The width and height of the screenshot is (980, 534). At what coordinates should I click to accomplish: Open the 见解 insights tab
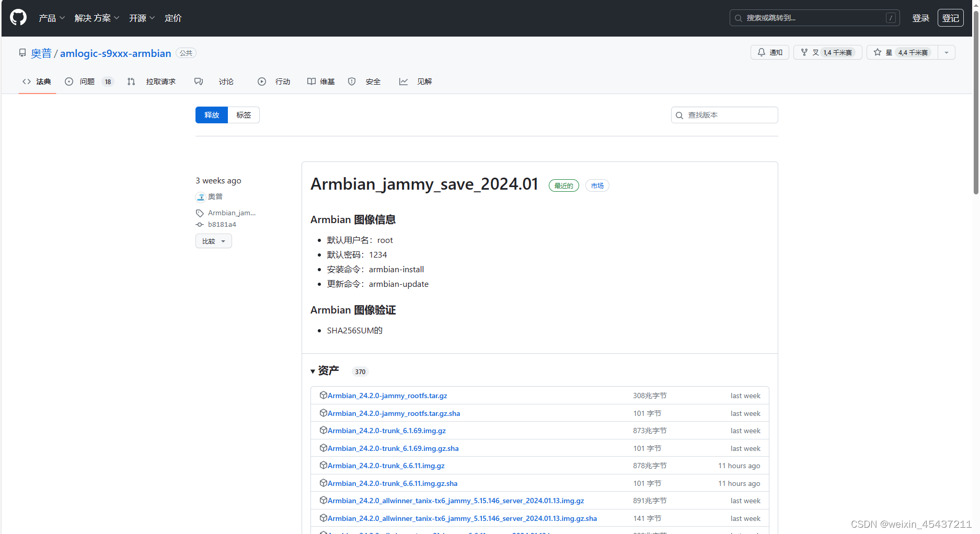416,82
